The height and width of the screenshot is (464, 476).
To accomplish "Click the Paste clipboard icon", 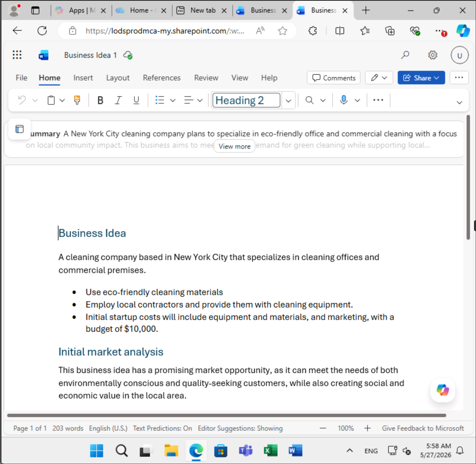I will pyautogui.click(x=51, y=100).
